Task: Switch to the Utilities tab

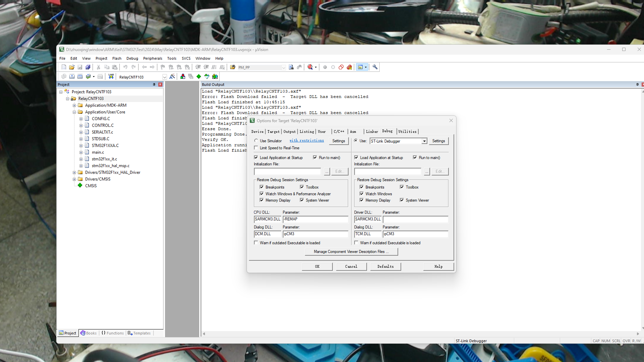Action: tap(407, 131)
